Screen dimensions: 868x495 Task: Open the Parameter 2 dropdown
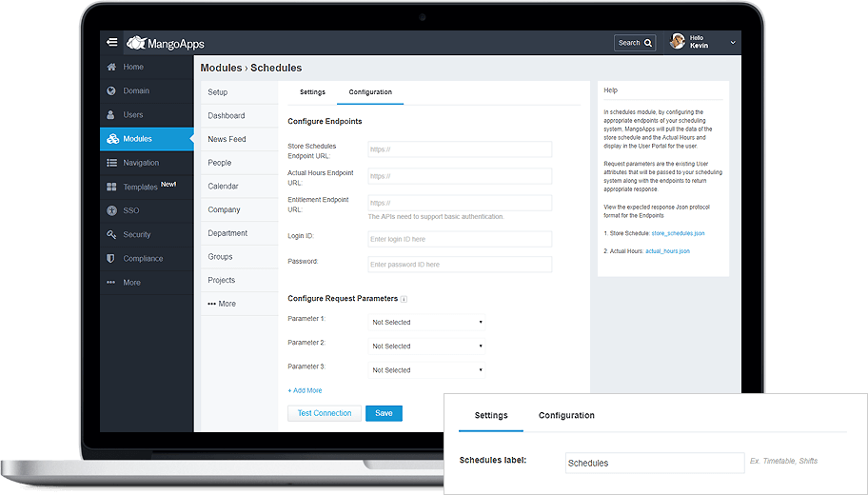[426, 346]
